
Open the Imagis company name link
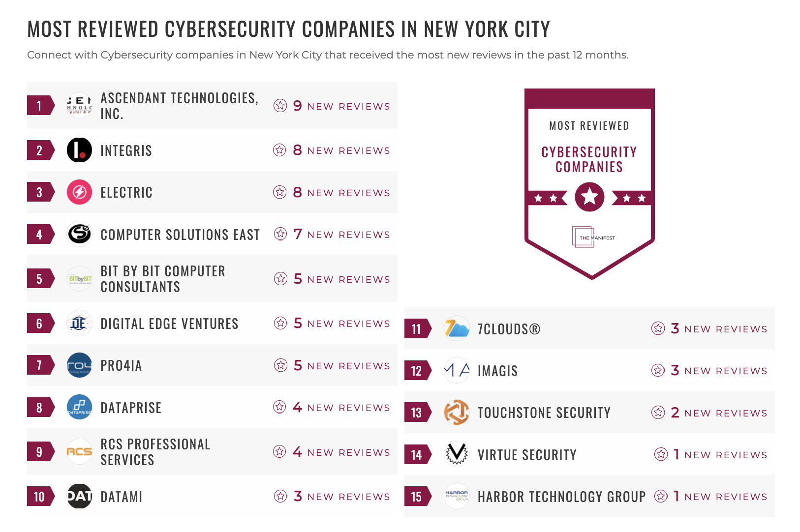[x=497, y=371]
